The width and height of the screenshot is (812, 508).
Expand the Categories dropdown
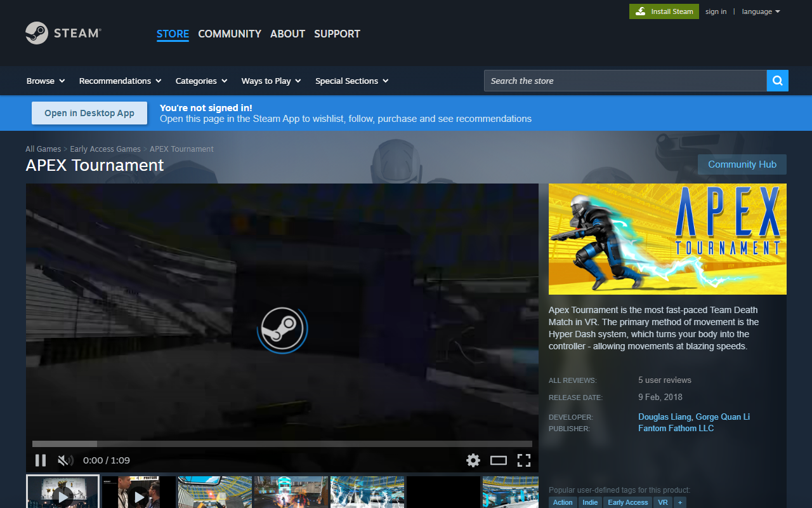coord(201,81)
